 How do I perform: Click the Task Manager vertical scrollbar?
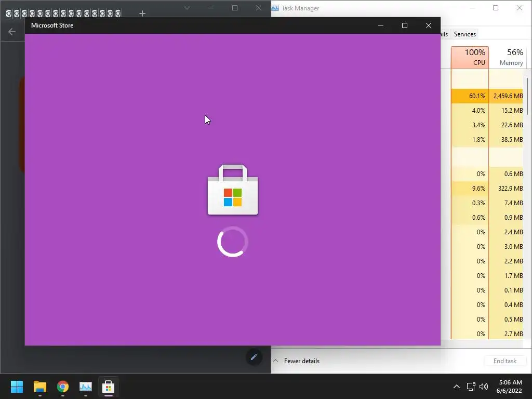(527, 97)
